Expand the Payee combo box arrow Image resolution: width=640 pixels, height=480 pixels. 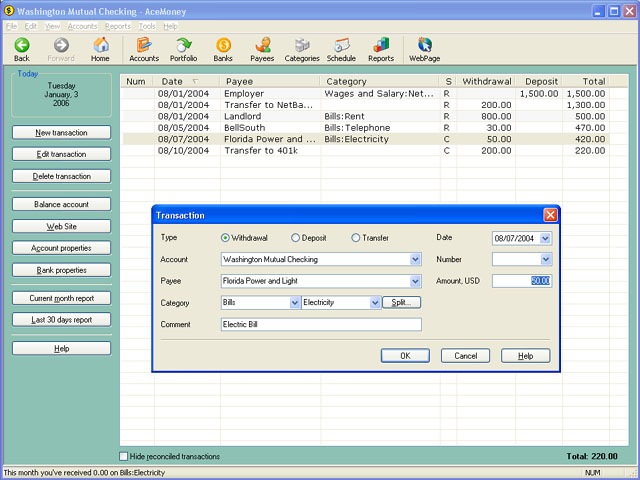415,281
